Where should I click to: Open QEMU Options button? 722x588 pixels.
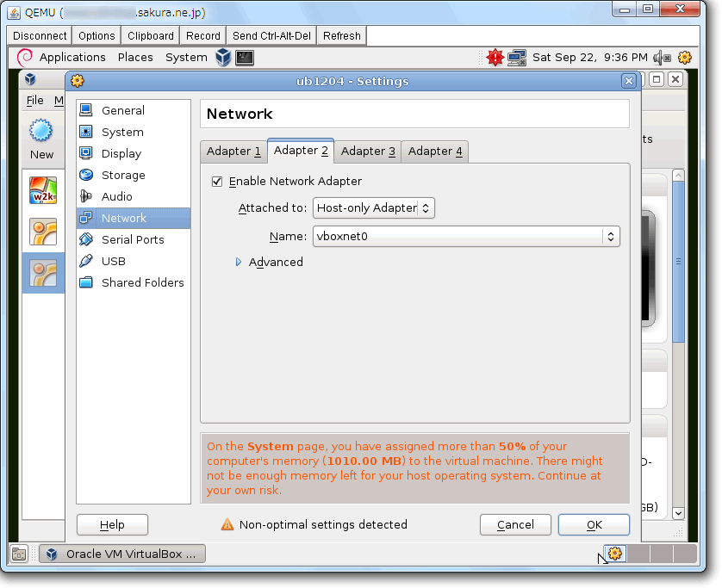pyautogui.click(x=96, y=36)
